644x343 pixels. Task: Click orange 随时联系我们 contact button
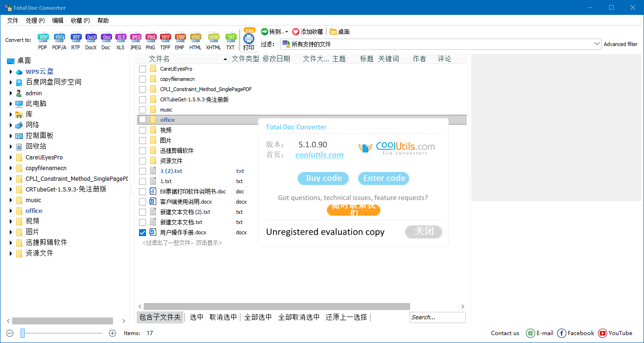pos(353,210)
